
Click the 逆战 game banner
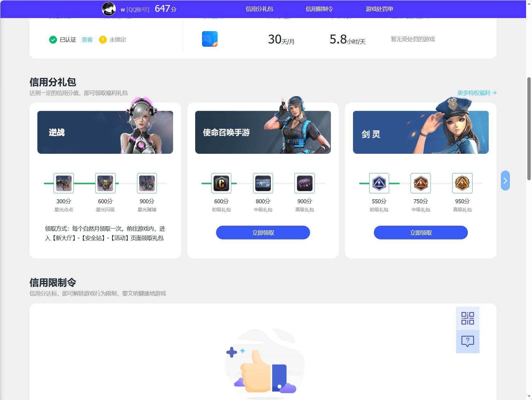pos(105,132)
